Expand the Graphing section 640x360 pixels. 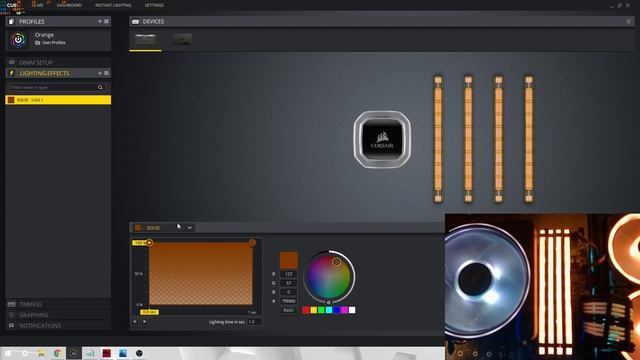[x=58, y=315]
